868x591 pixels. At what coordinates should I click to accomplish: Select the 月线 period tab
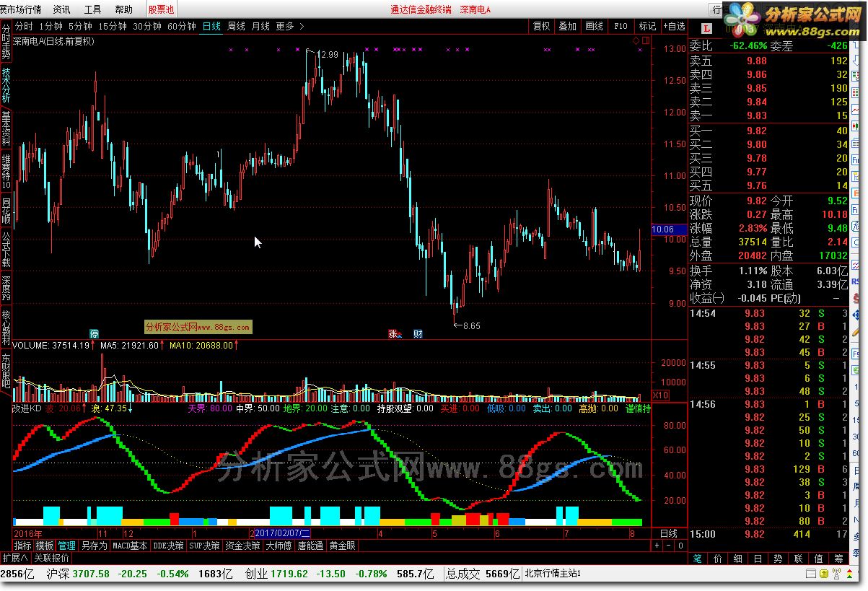(260, 26)
